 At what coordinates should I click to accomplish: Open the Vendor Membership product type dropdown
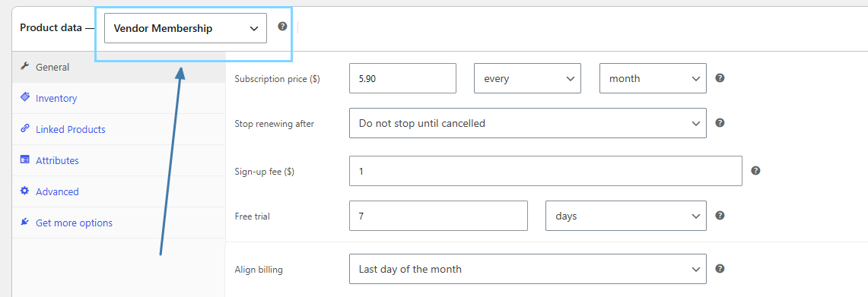[x=186, y=28]
